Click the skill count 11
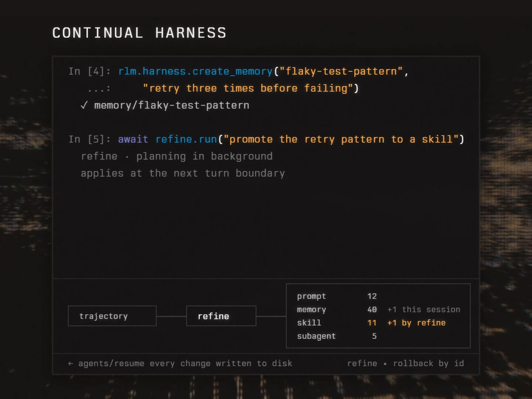 pyautogui.click(x=372, y=323)
